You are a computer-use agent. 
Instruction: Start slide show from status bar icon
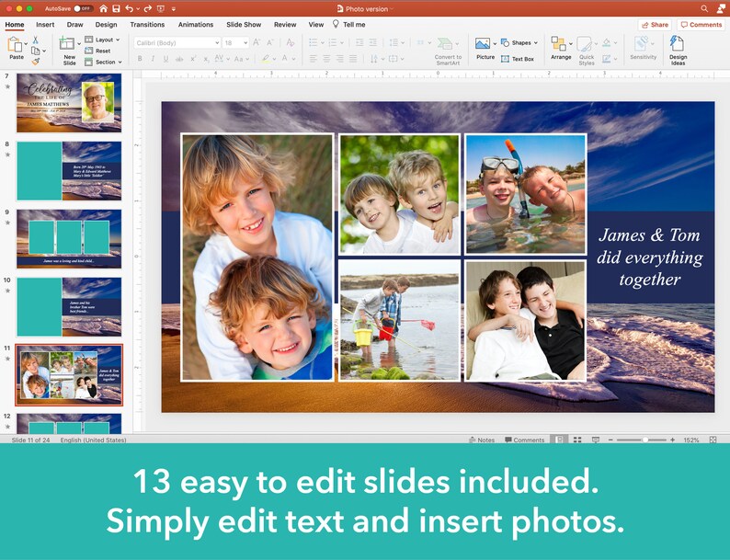click(596, 440)
